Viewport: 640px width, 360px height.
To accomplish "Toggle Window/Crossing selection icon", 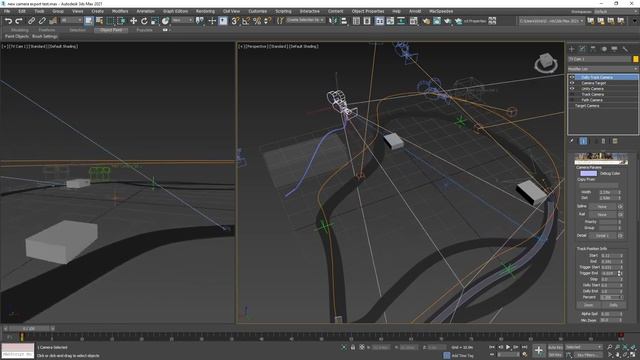I will [121, 20].
